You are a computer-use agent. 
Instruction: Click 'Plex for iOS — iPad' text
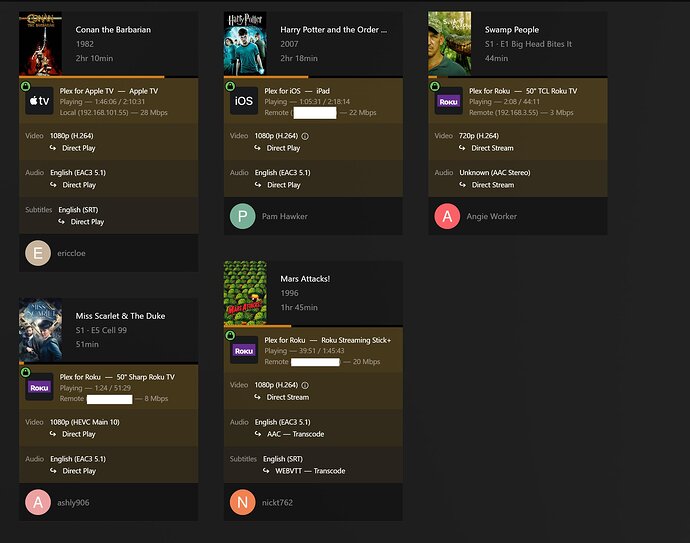[x=297, y=91]
